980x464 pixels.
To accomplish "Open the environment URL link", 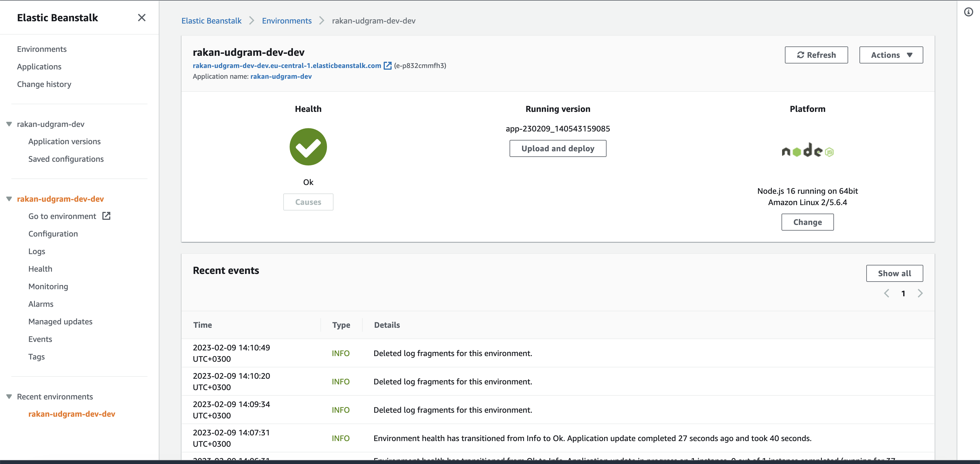I will click(x=286, y=66).
